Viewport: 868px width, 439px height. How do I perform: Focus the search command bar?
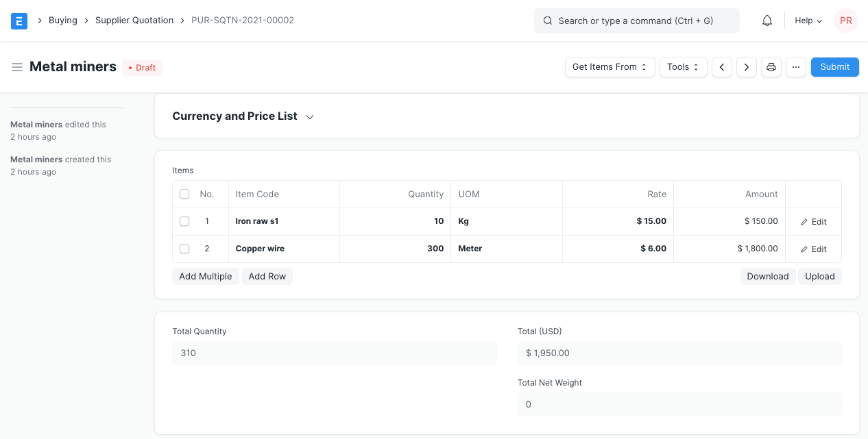point(636,21)
